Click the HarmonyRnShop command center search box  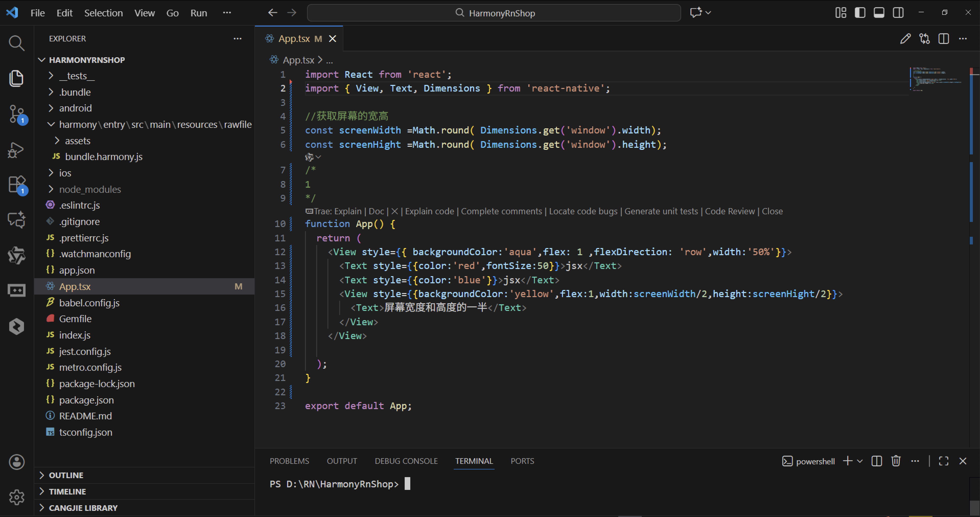494,13
